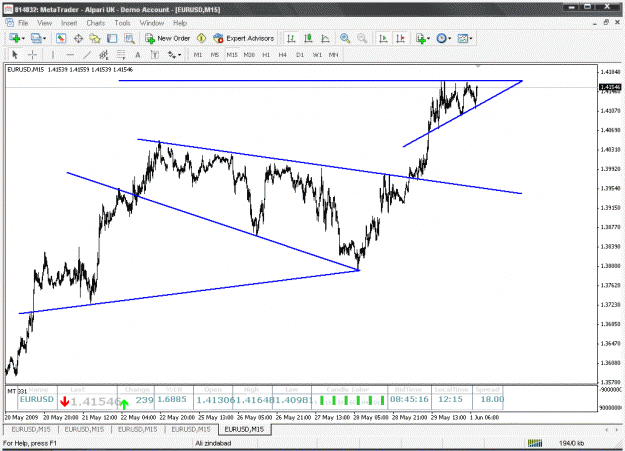Zoom in on the chart

345,38
